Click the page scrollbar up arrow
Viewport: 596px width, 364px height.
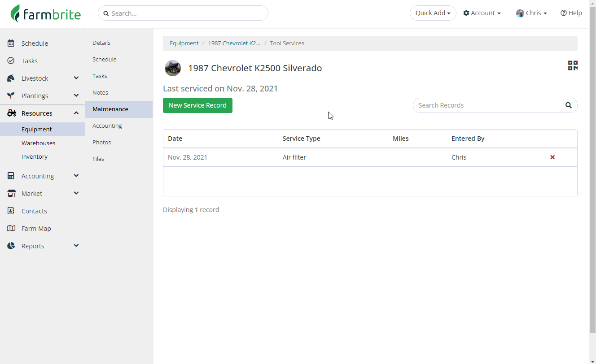coord(592,3)
